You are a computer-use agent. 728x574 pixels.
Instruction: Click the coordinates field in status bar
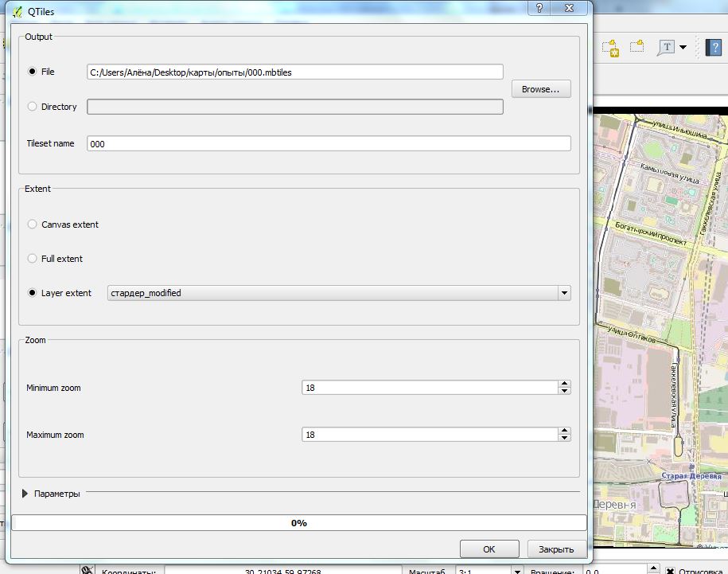(282, 570)
